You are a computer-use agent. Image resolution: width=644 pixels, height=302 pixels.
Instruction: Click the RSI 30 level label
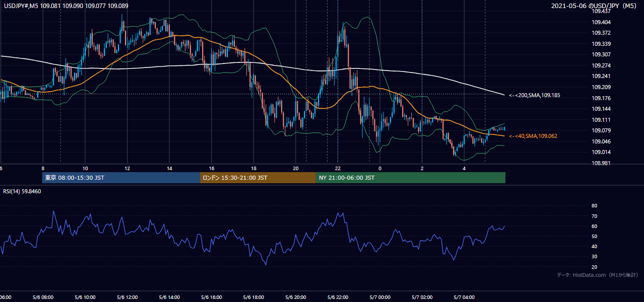tap(594, 257)
